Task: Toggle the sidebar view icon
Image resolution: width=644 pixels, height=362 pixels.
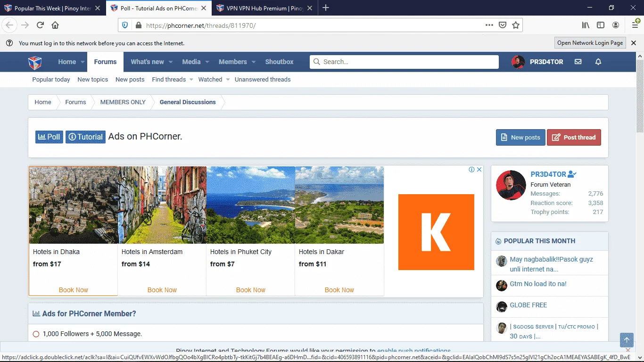Action: [601, 25]
